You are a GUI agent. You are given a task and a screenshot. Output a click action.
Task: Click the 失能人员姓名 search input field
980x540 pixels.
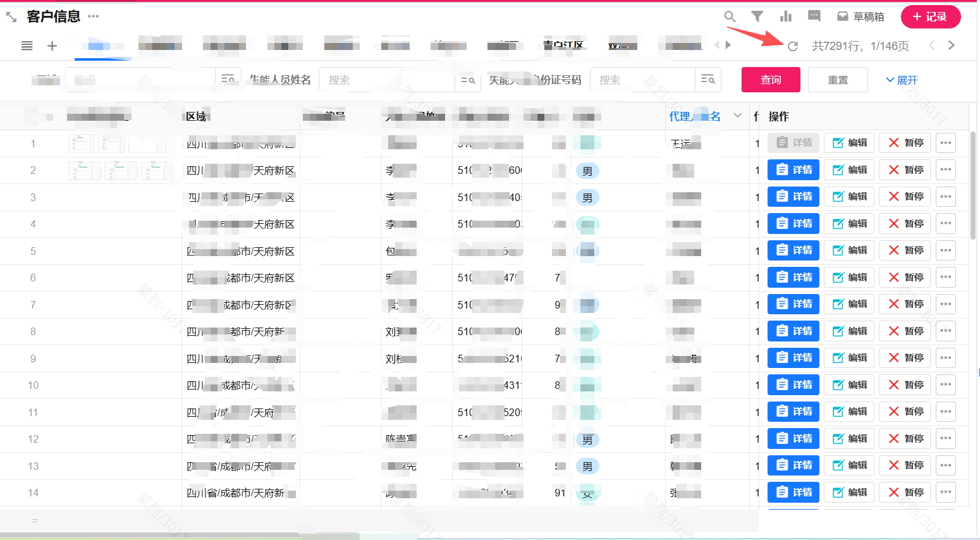click(387, 80)
